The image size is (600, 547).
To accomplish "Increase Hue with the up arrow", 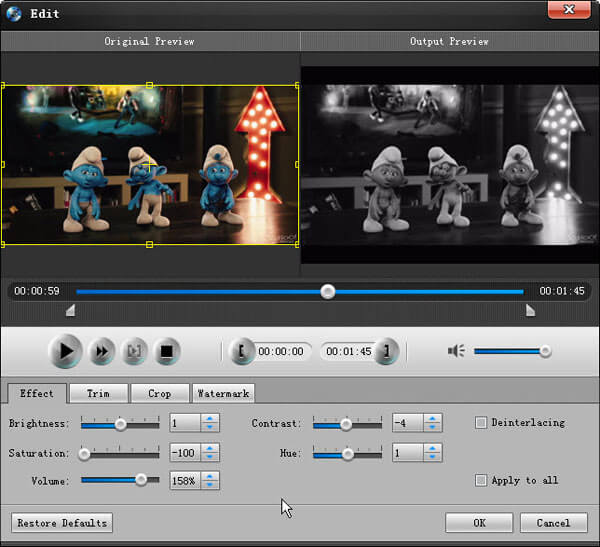I will 432,449.
